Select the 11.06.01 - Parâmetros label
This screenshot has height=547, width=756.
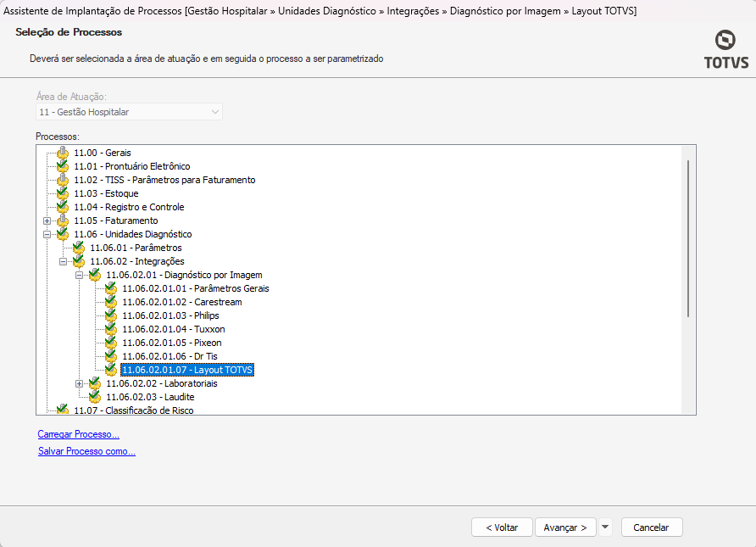(136, 248)
